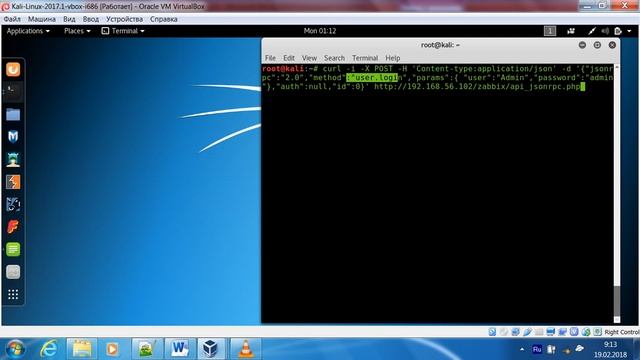The width and height of the screenshot is (640, 360).
Task: Click the VirtualBox optical disc indicator
Action: pos(504,332)
